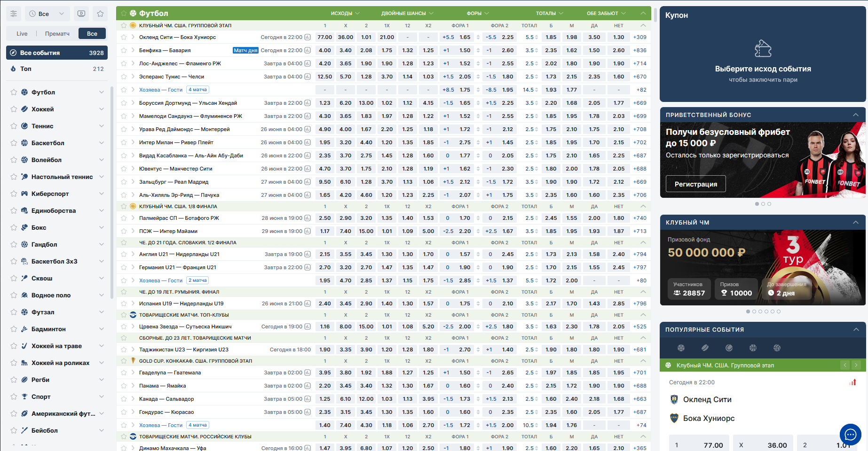Select the basketball icon in popular events

(x=753, y=348)
